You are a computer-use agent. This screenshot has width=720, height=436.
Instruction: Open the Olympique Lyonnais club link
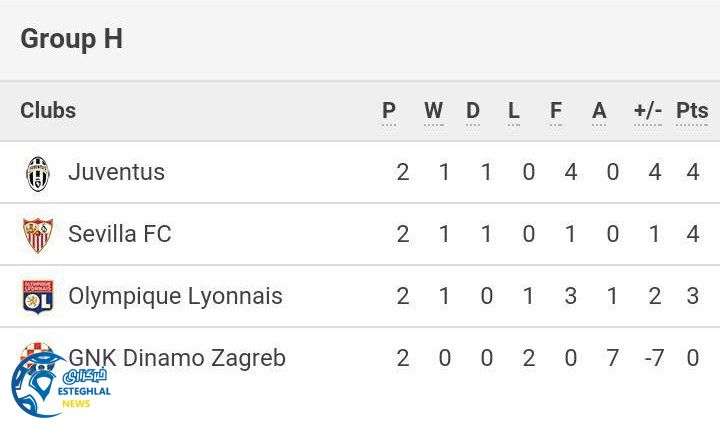tap(175, 296)
